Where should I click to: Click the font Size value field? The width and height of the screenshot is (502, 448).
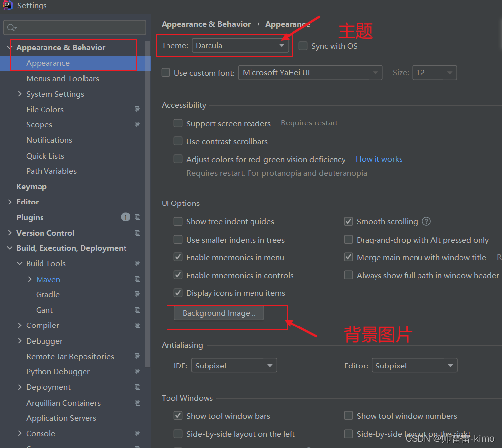click(428, 73)
